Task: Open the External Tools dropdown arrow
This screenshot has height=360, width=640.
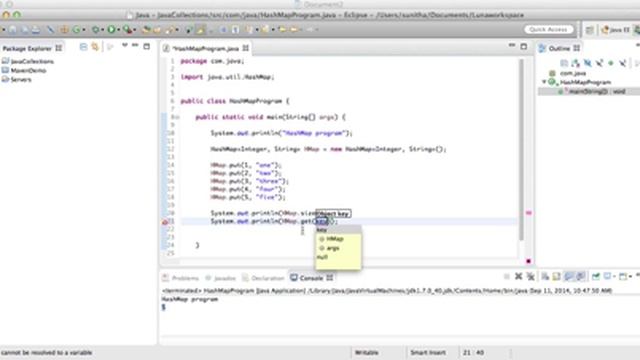Action: point(135,30)
